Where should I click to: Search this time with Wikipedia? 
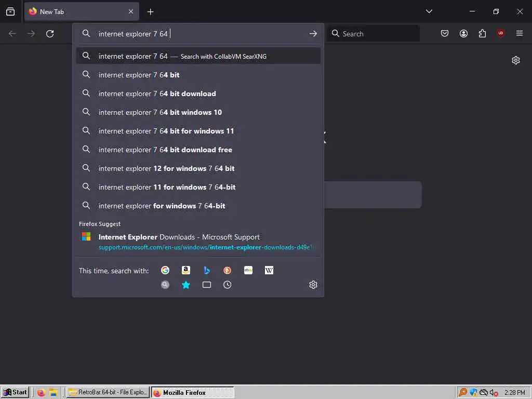pyautogui.click(x=269, y=270)
